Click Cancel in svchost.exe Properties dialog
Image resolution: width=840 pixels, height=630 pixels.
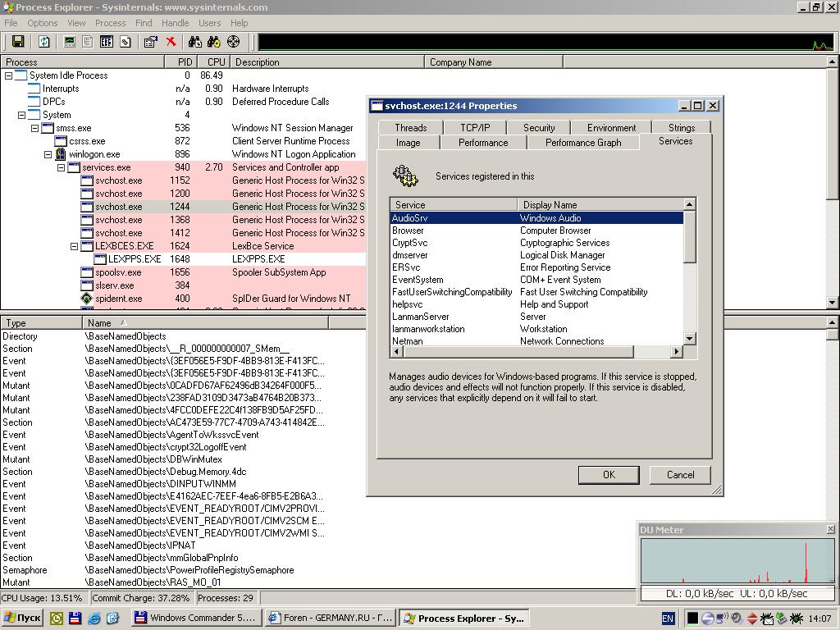pyautogui.click(x=680, y=475)
